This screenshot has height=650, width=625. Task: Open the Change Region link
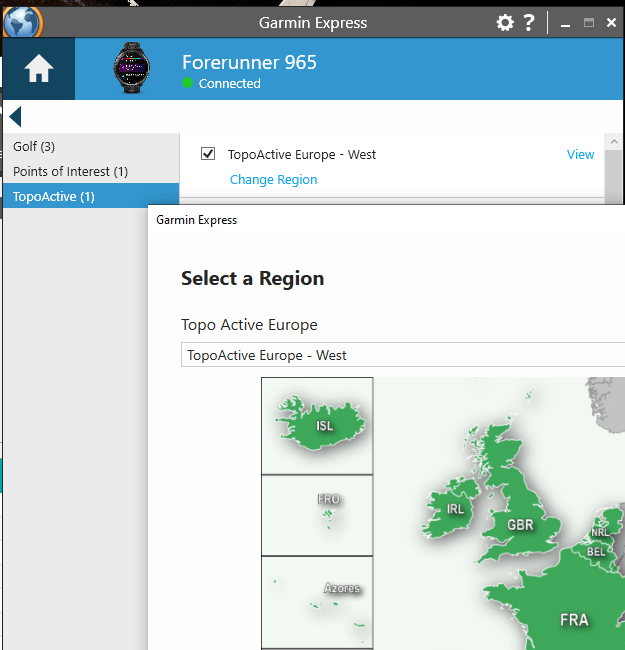(x=274, y=179)
